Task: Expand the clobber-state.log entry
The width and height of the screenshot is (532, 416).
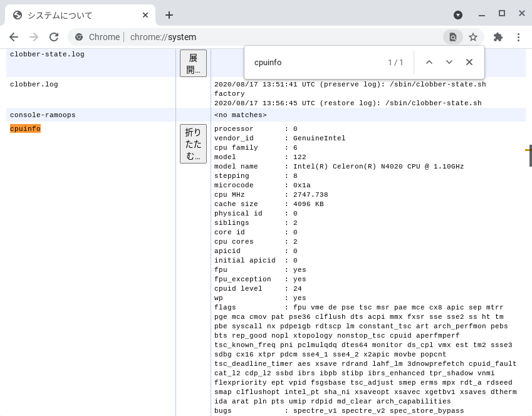Action: (x=193, y=63)
